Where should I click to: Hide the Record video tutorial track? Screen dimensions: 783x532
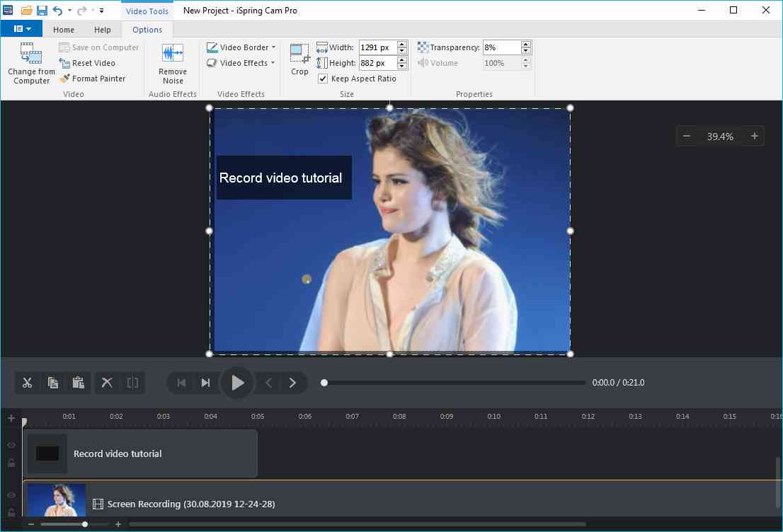pos(11,445)
